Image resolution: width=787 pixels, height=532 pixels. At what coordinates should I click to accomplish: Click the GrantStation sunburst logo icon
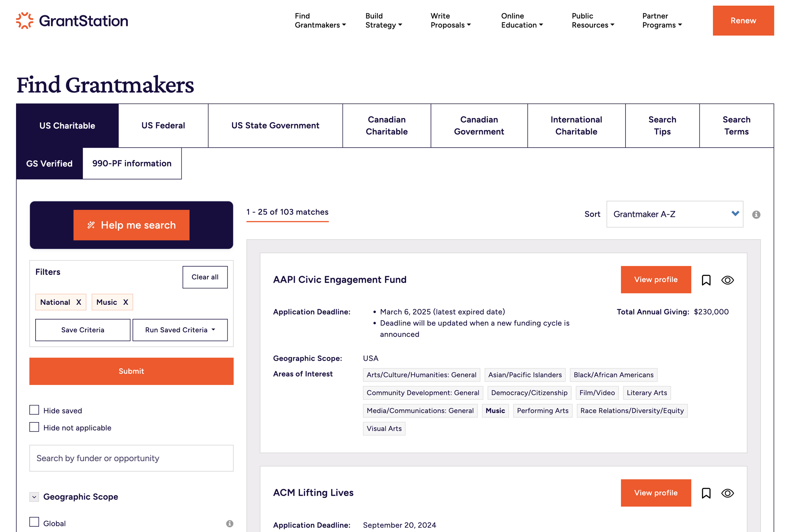tap(24, 21)
